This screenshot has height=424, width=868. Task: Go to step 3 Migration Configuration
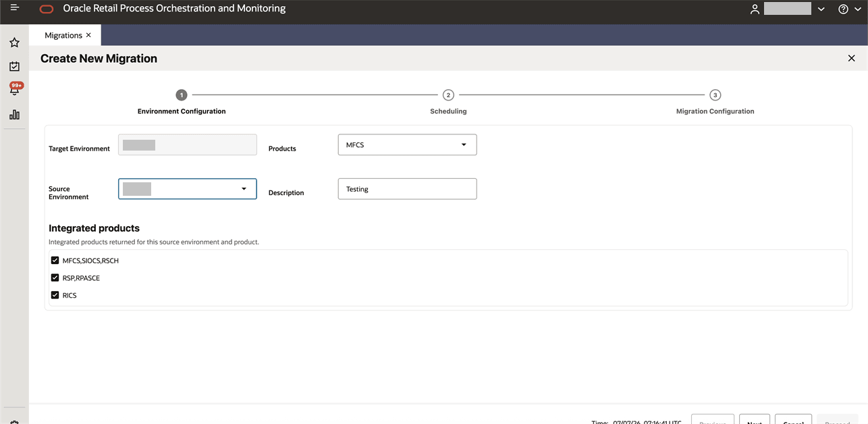(x=715, y=95)
